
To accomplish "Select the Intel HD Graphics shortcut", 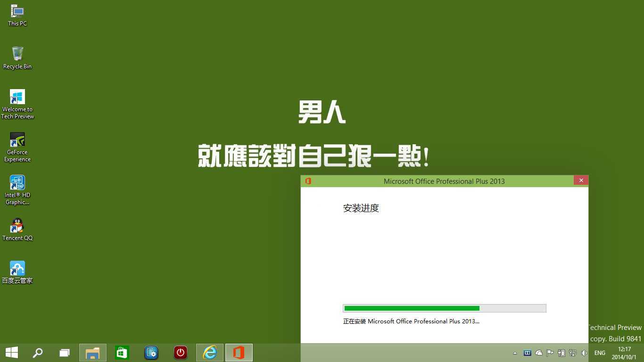I will (17, 190).
